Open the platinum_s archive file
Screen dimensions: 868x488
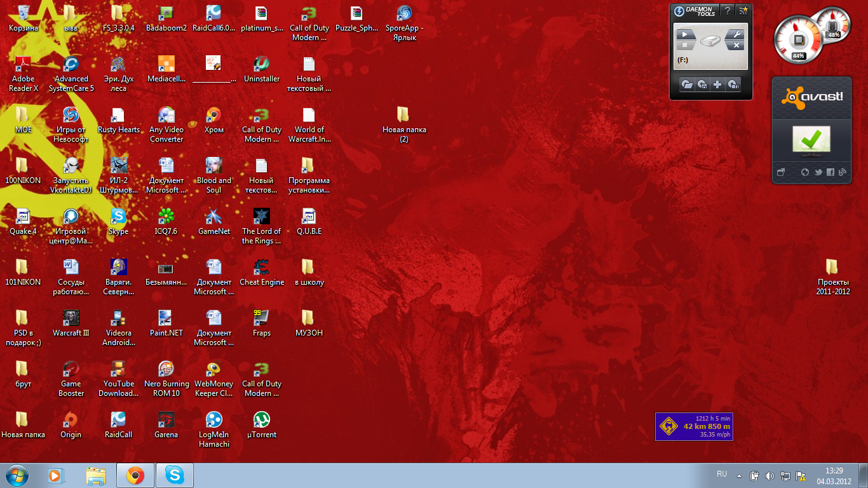pyautogui.click(x=262, y=18)
